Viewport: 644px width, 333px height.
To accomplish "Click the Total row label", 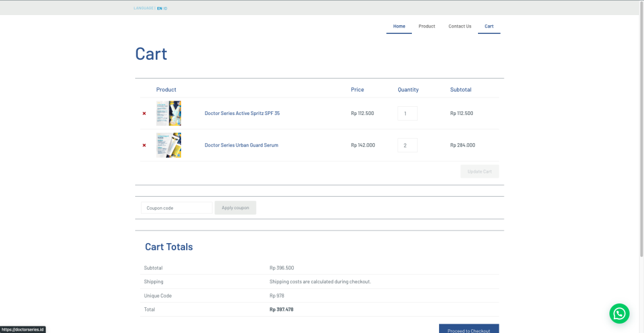I will tap(150, 310).
